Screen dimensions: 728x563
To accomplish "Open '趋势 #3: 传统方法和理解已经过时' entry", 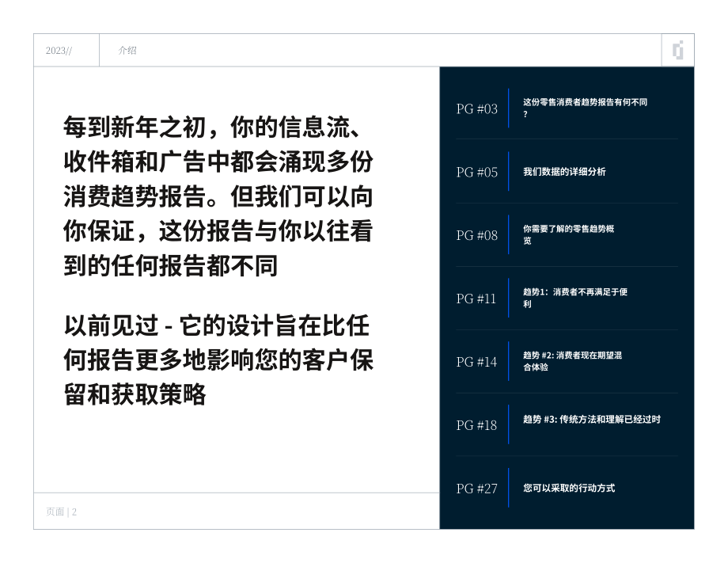I will click(592, 420).
